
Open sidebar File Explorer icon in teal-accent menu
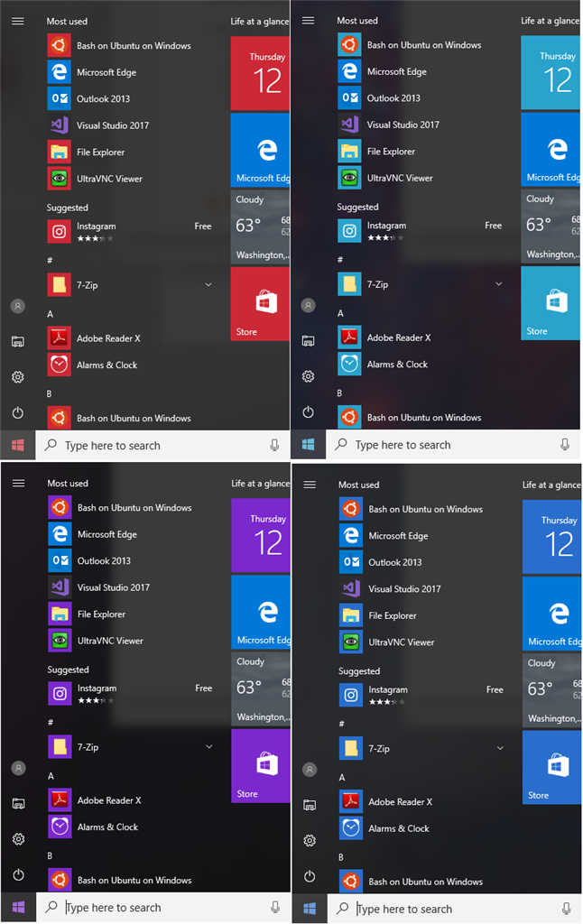pyautogui.click(x=309, y=341)
